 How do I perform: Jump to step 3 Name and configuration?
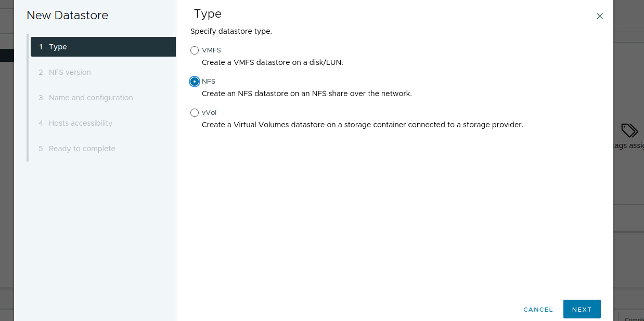[x=91, y=98]
